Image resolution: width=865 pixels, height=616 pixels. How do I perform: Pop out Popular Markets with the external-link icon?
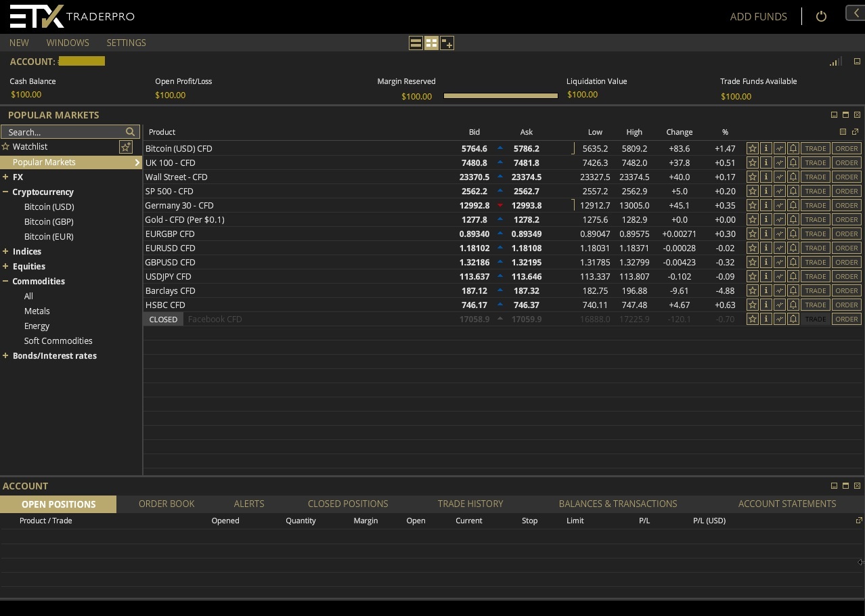coord(855,132)
